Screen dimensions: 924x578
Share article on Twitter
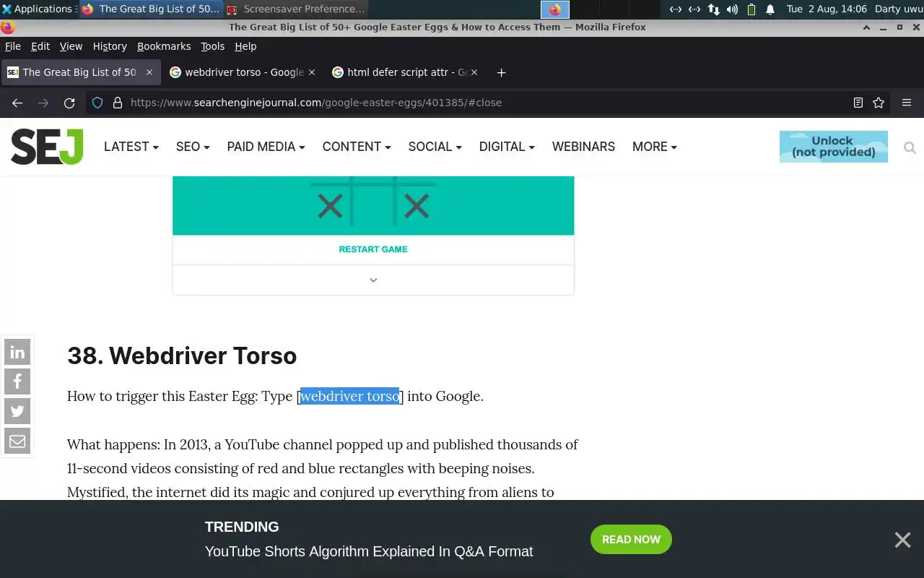click(x=17, y=411)
